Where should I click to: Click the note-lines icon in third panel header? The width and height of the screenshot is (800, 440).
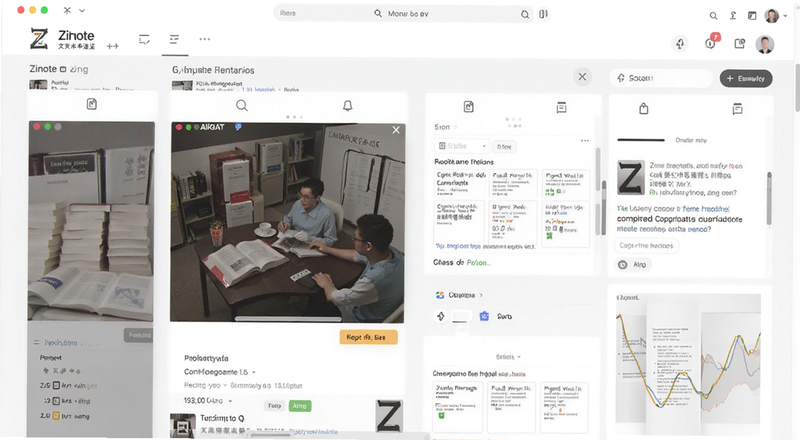click(x=561, y=107)
